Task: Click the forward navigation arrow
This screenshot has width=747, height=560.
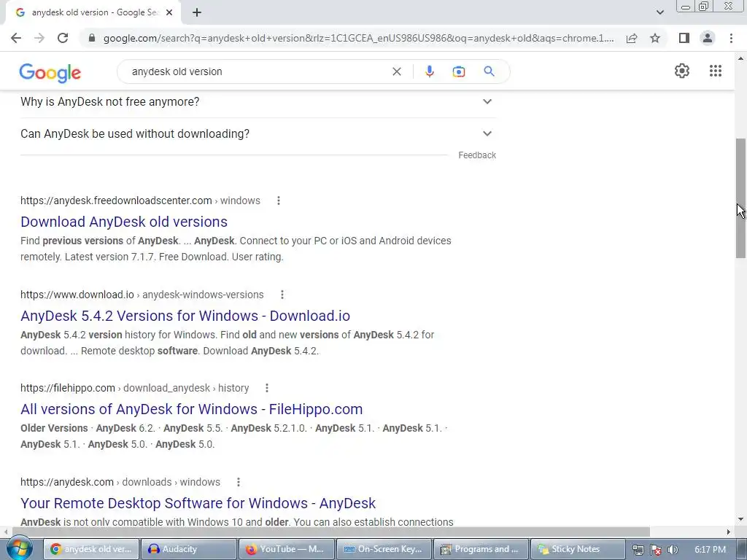Action: click(39, 38)
